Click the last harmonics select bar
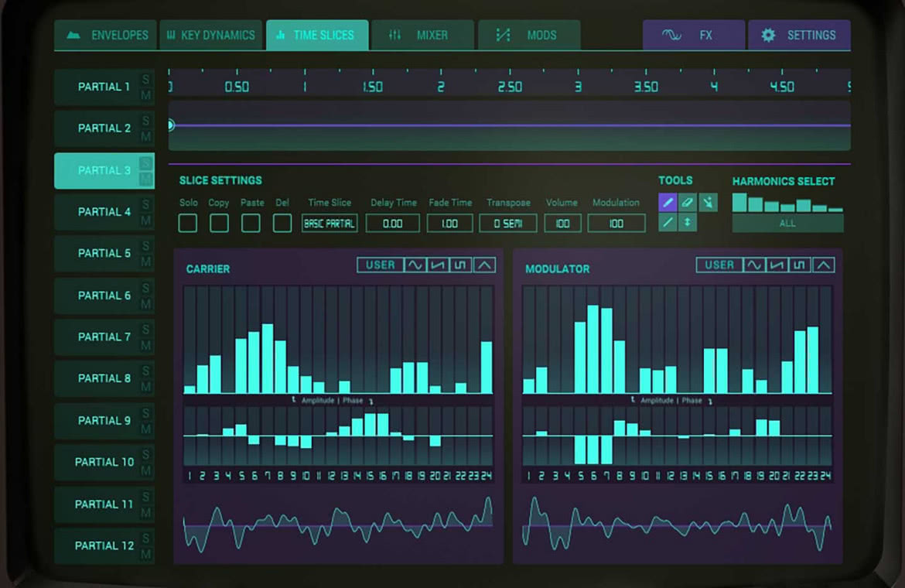Viewport: 905px width, 588px height. [x=835, y=210]
